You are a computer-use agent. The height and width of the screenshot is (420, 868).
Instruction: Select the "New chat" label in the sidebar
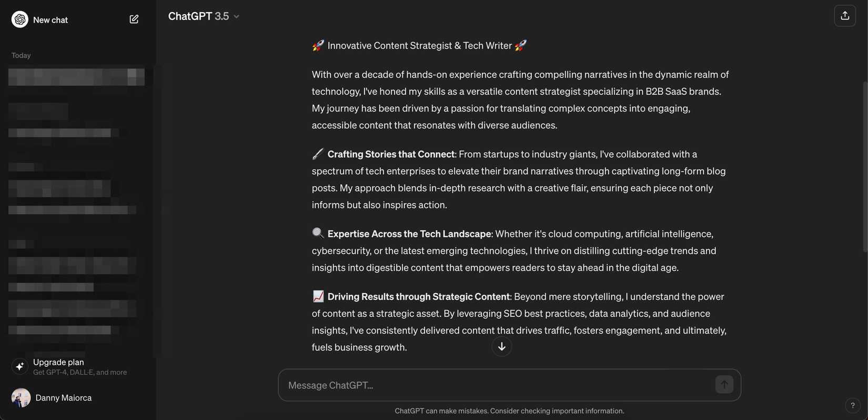click(51, 20)
